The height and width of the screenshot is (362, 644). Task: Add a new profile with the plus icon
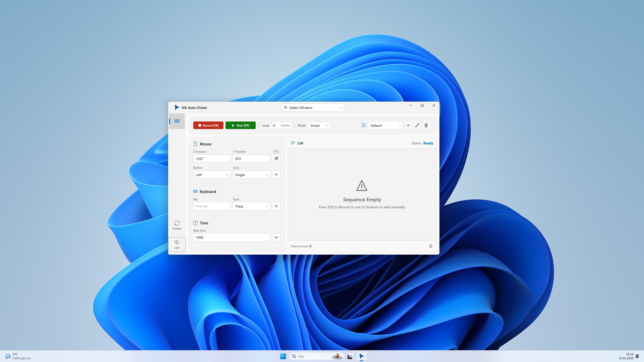(x=408, y=125)
